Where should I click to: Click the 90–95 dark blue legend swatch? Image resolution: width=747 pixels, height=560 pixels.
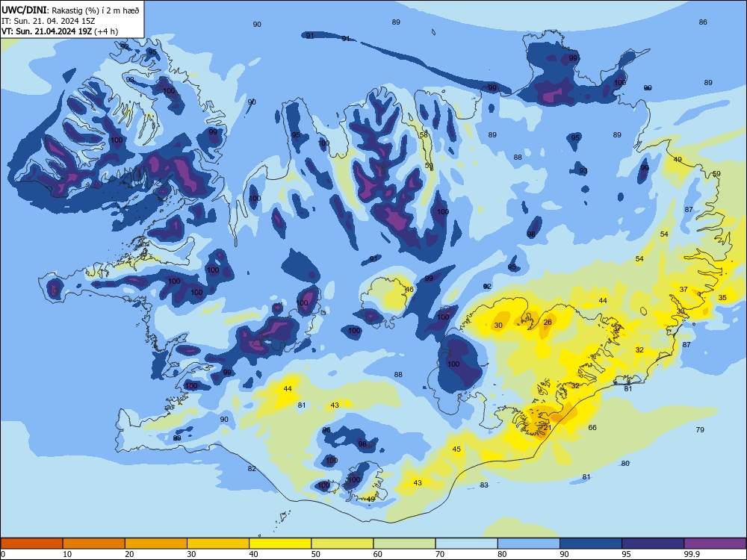(591, 544)
